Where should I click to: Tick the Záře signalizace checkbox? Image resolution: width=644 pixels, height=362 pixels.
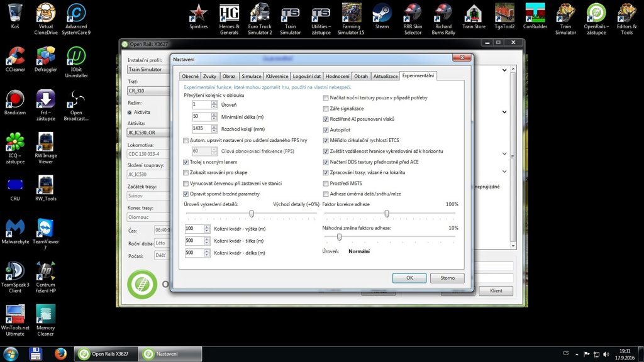click(x=326, y=109)
